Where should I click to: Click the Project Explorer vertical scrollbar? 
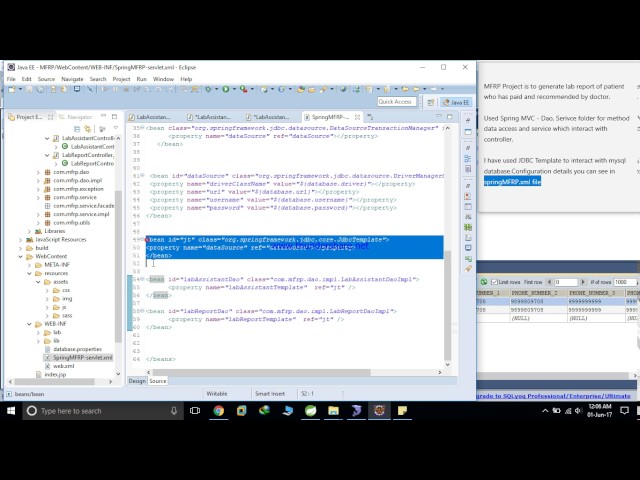118,265
